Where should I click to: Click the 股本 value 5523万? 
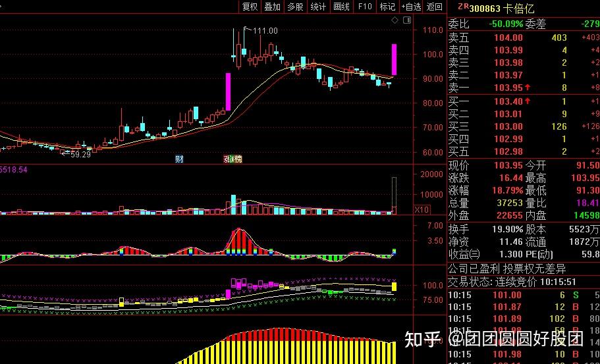(x=585, y=230)
